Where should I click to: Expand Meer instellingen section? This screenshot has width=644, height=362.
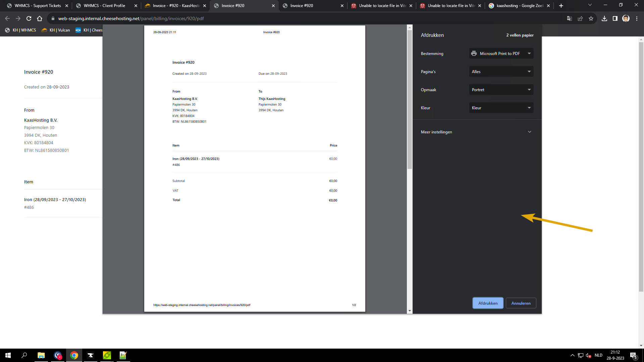tap(476, 132)
